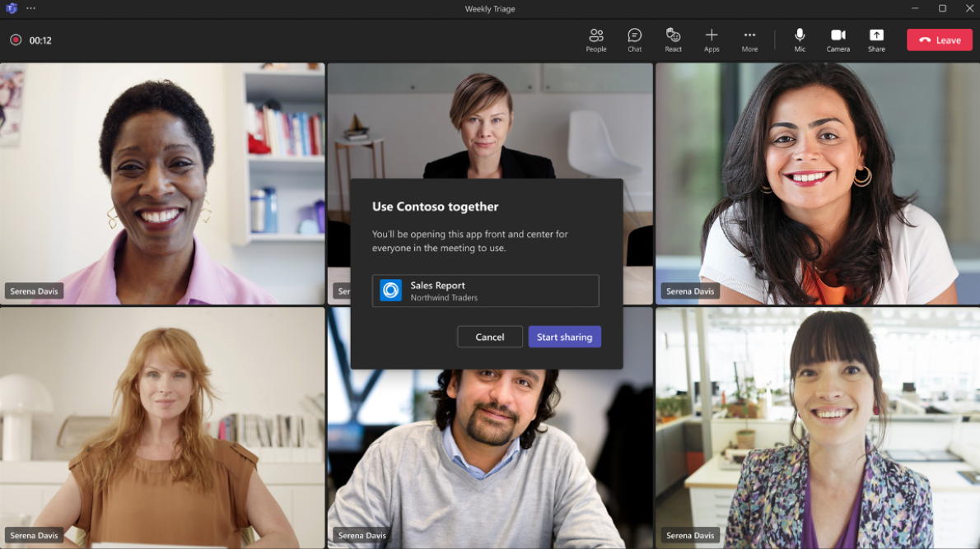The width and height of the screenshot is (980, 549).
Task: Open the People panel
Action: [596, 40]
